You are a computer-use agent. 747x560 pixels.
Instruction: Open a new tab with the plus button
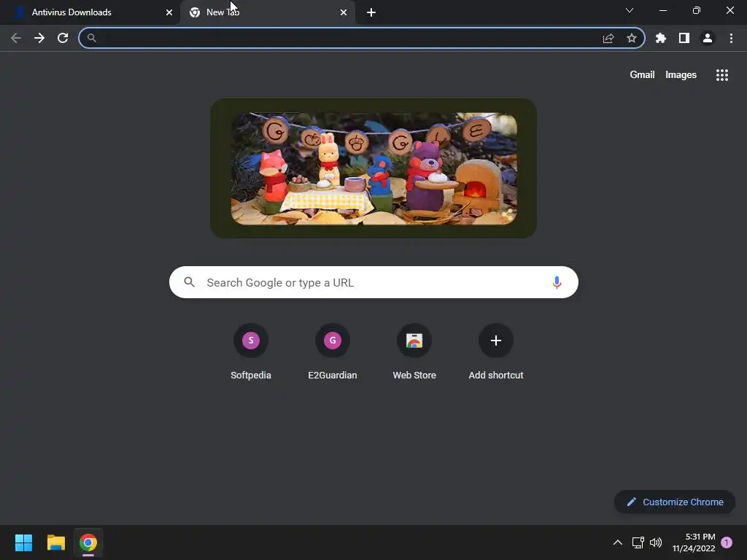[371, 12]
